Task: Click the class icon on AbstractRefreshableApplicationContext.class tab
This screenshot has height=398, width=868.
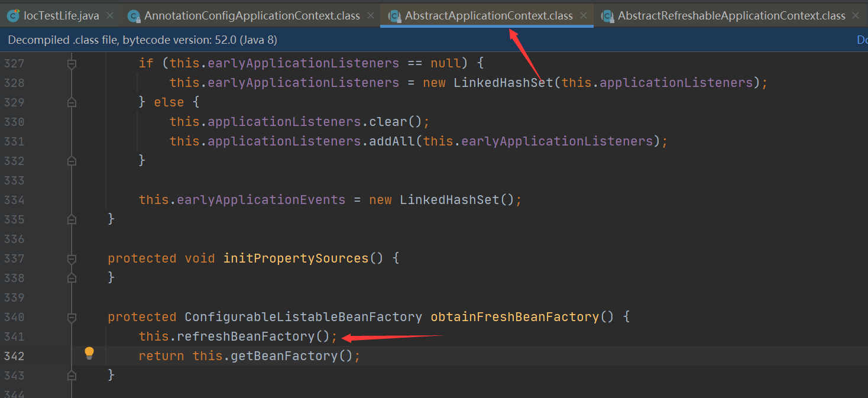Action: click(x=608, y=16)
